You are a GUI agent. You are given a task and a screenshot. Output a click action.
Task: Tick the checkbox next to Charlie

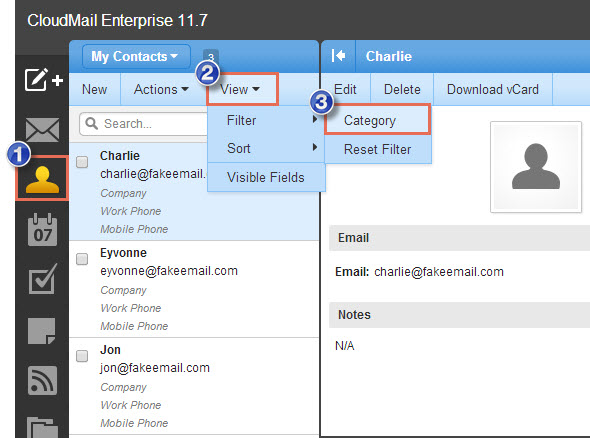coord(82,162)
